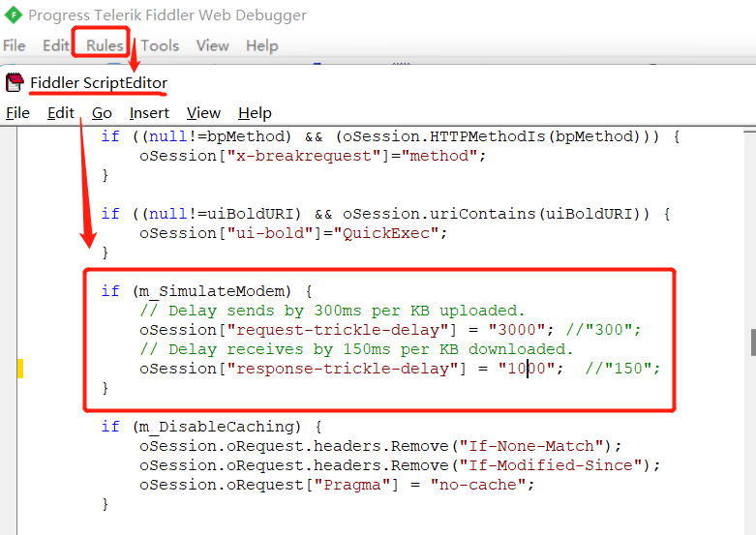Click the vertical scrollbar thumb in the editor

753,342
